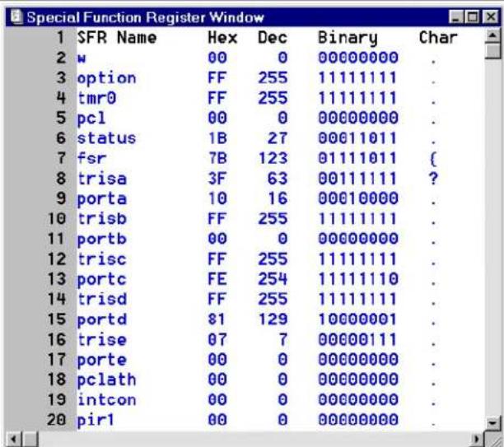Click trisa binary value '00111111'

(357, 179)
